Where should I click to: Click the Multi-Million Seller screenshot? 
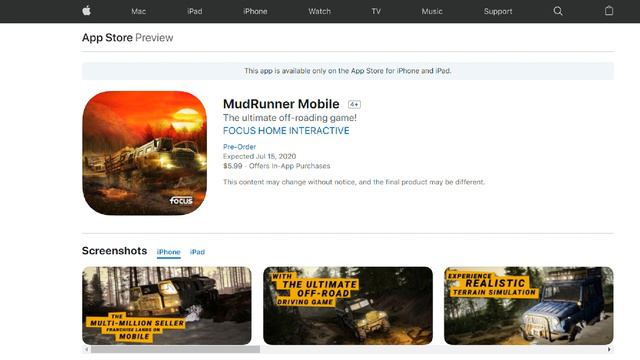(167, 306)
